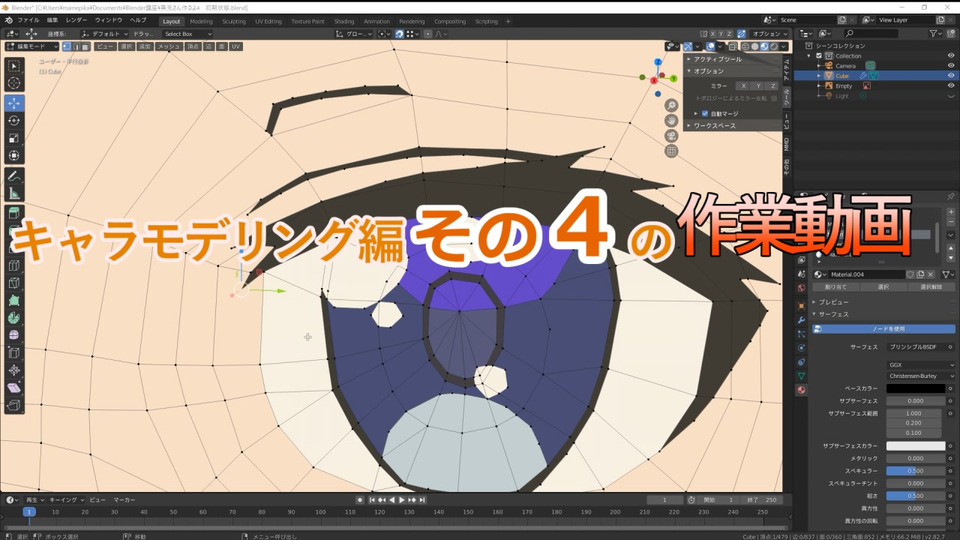Screen dimensions: 960x540
Task: Open the メッシュ menu in viewport header
Action: [168, 47]
